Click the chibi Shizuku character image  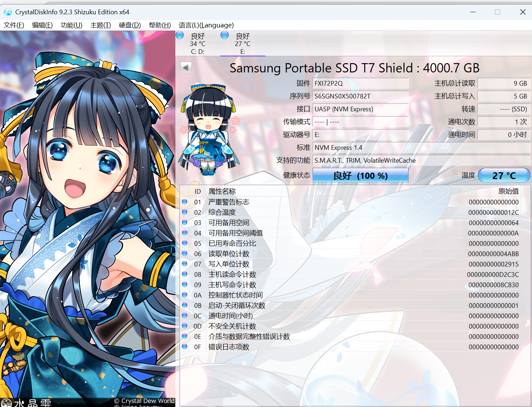(x=209, y=129)
